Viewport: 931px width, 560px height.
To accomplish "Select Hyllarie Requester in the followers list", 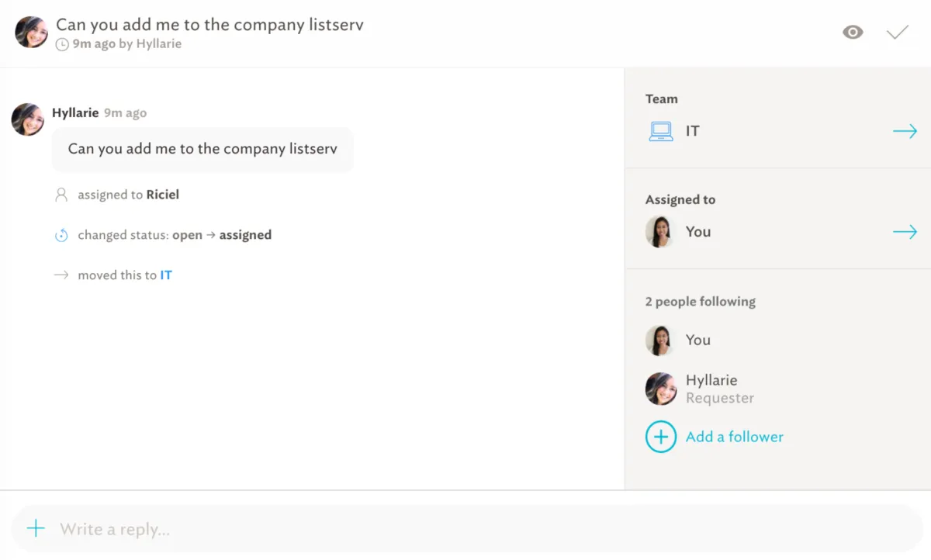I will [x=711, y=389].
